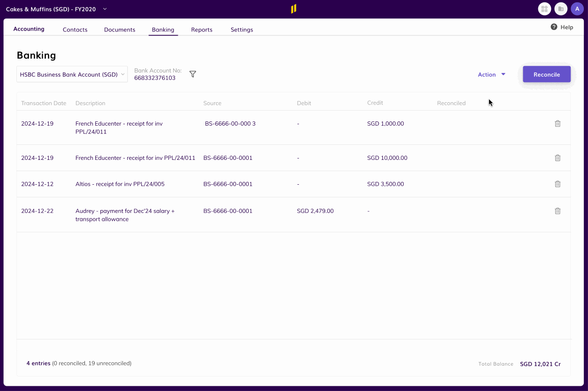Open the Action menu
This screenshot has height=391, width=588.
[491, 74]
